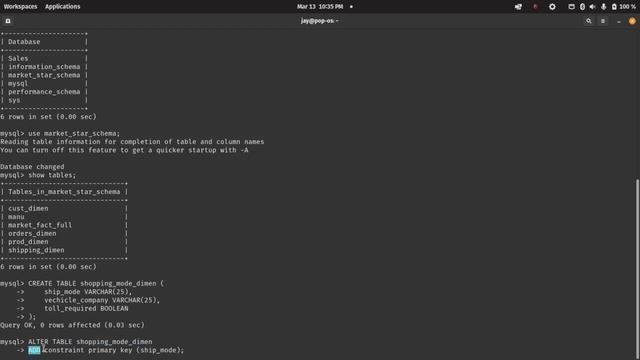Click the 'Sales' database row
This screenshot has height=360, width=640.
[18, 58]
